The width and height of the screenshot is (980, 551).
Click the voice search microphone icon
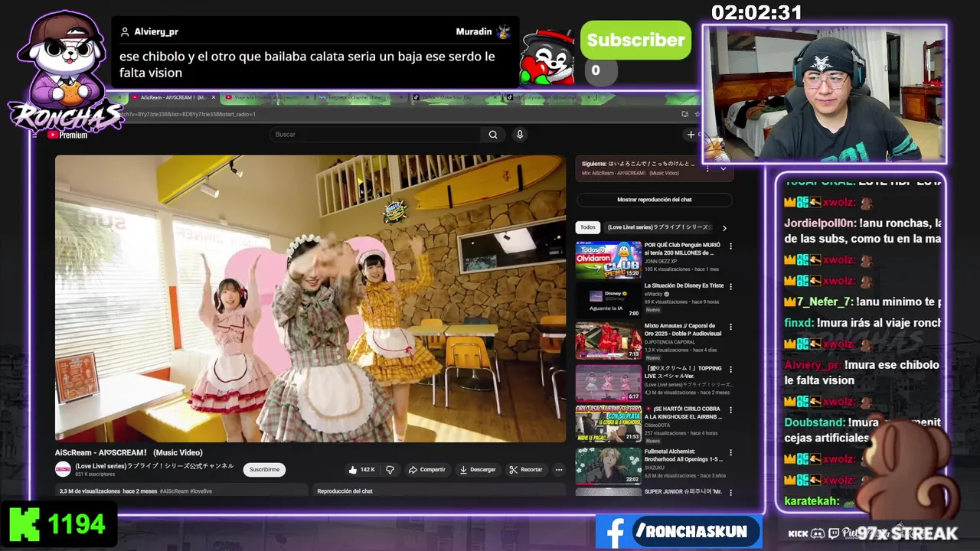[x=520, y=135]
